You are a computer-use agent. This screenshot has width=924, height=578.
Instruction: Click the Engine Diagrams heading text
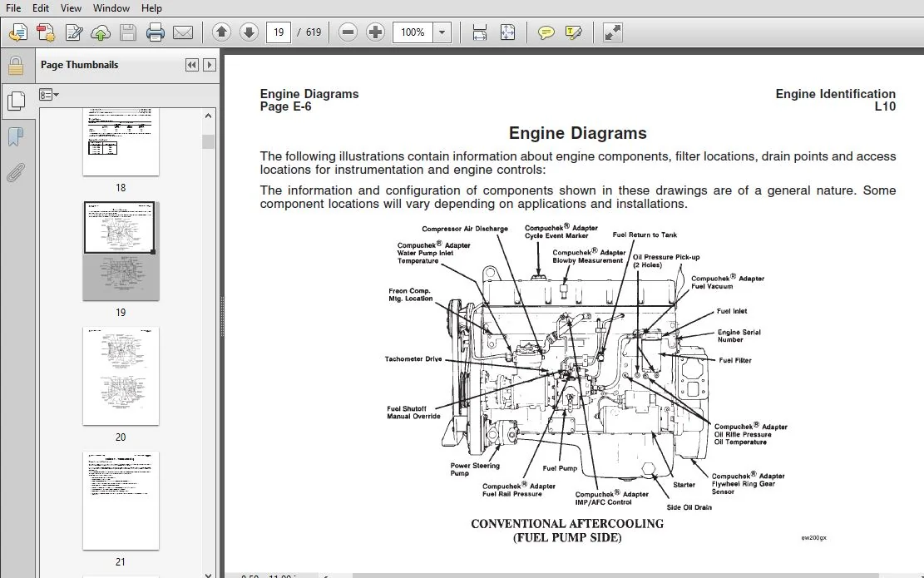[x=577, y=133]
